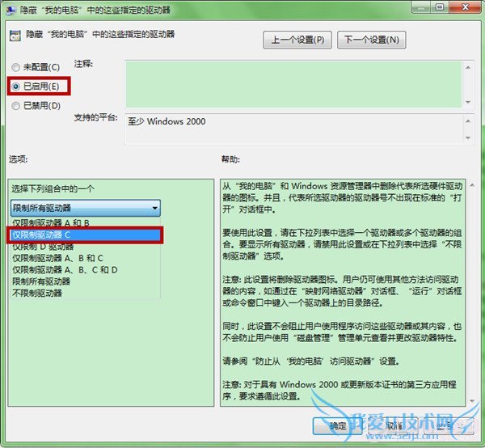Click help panel scroll down arrow
This screenshot has height=448, width=485.
(x=472, y=401)
